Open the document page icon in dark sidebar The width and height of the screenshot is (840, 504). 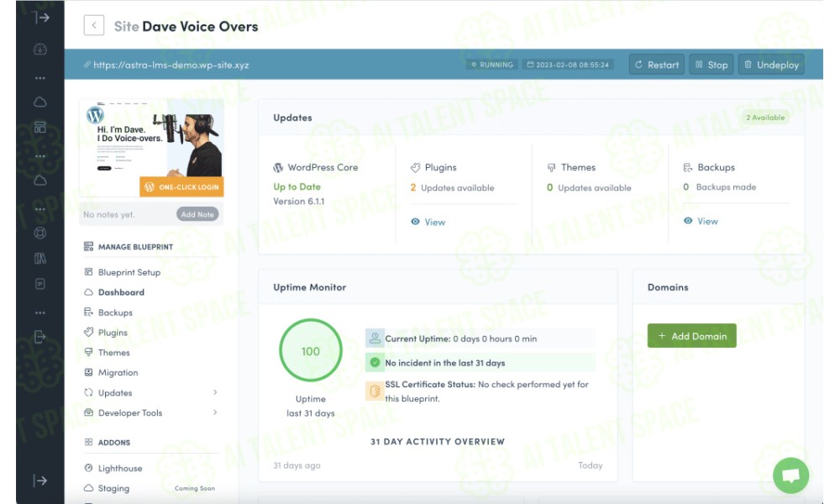tap(40, 284)
